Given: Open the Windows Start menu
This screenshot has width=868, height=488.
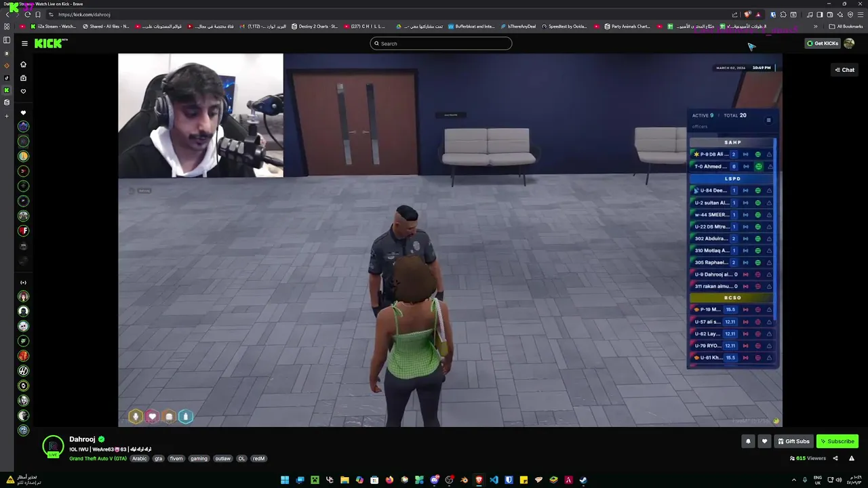Looking at the screenshot, I should 285,480.
